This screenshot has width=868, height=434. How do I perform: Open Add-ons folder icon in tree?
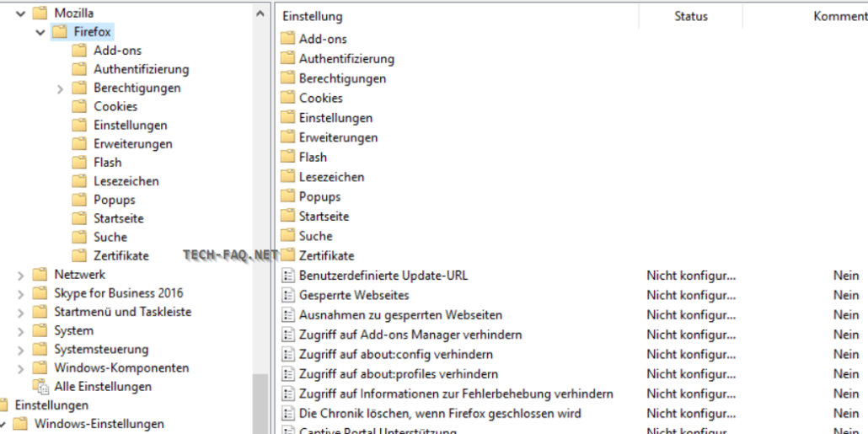pyautogui.click(x=80, y=51)
